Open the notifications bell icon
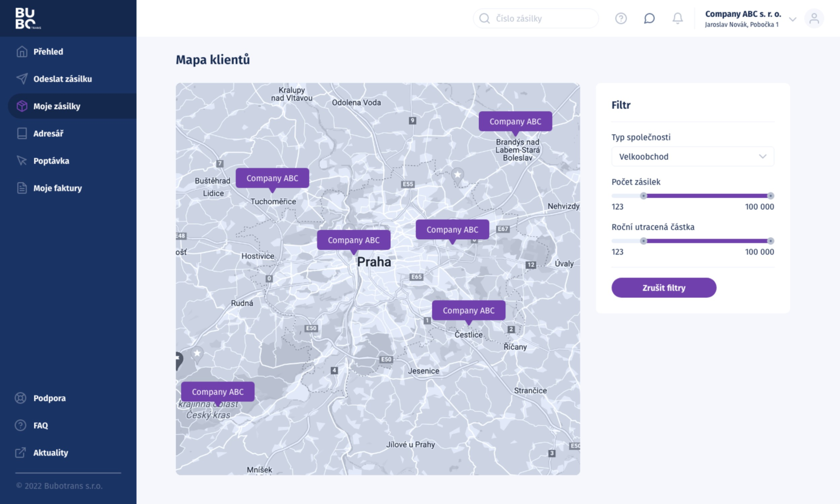This screenshot has width=840, height=504. [x=678, y=18]
